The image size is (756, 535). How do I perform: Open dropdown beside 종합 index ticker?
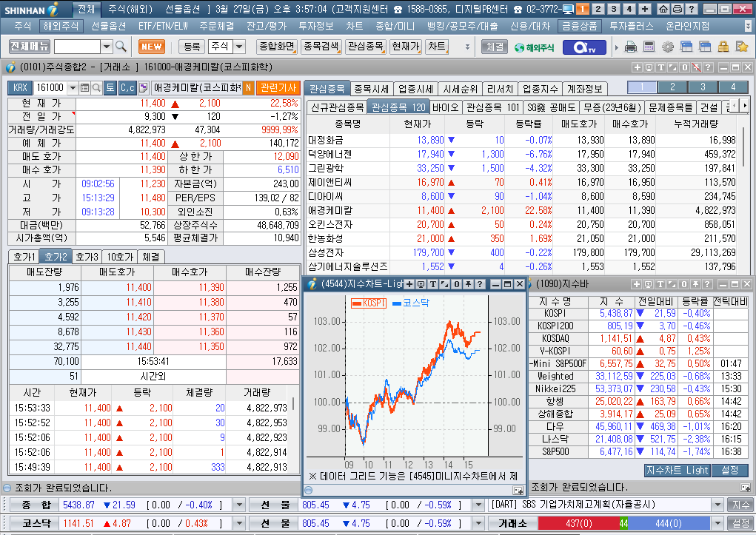pos(238,505)
